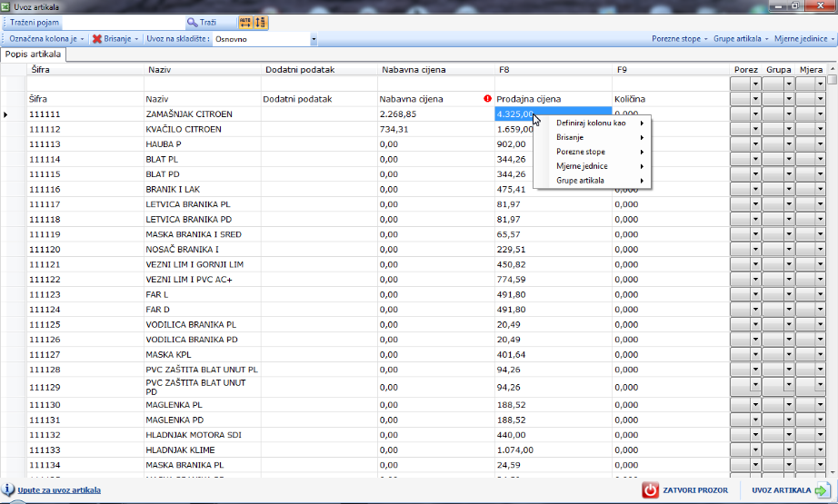Open Porez dropdown in the filter row

point(755,84)
